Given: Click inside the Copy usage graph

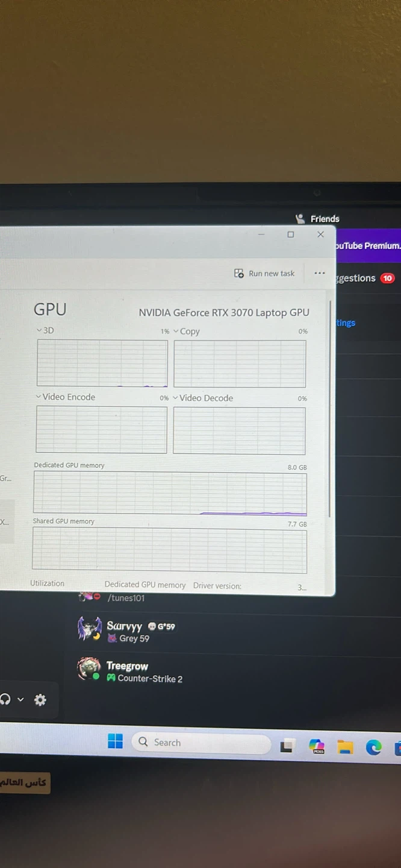Looking at the screenshot, I should coord(240,363).
